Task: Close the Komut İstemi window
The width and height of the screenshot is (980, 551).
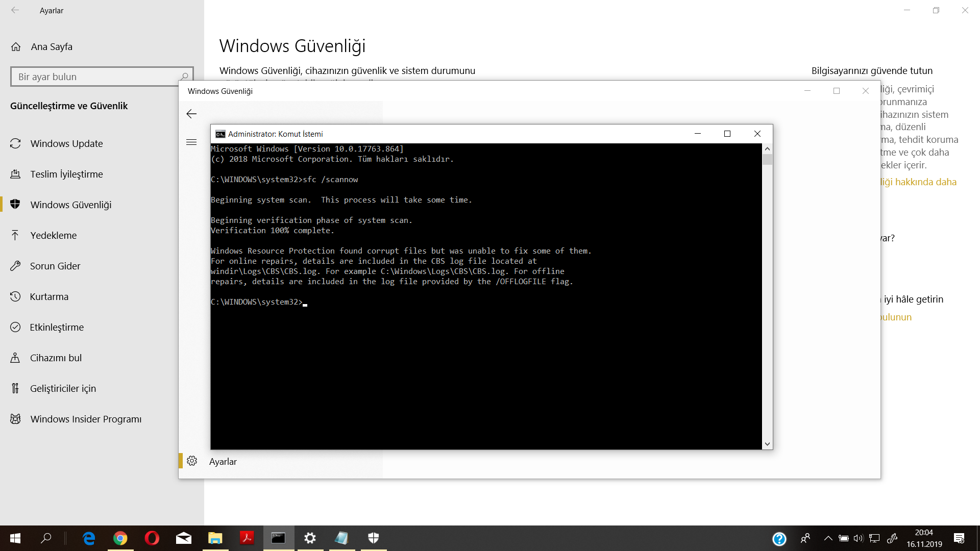Action: (x=757, y=134)
